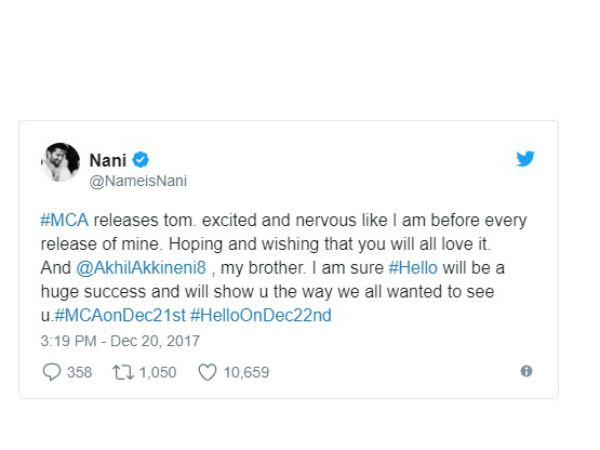
Task: Open the Twitter bird logo
Action: (526, 159)
